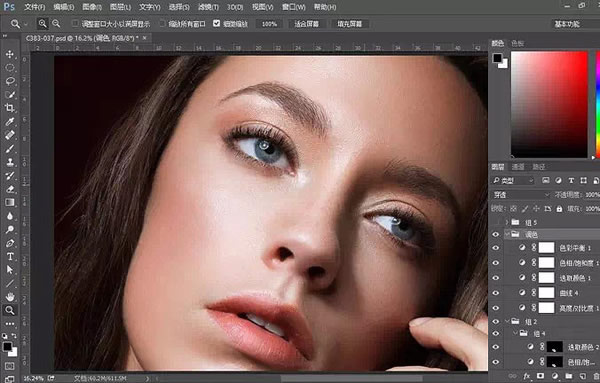Enable resize windows to fit checkbox

coord(75,24)
